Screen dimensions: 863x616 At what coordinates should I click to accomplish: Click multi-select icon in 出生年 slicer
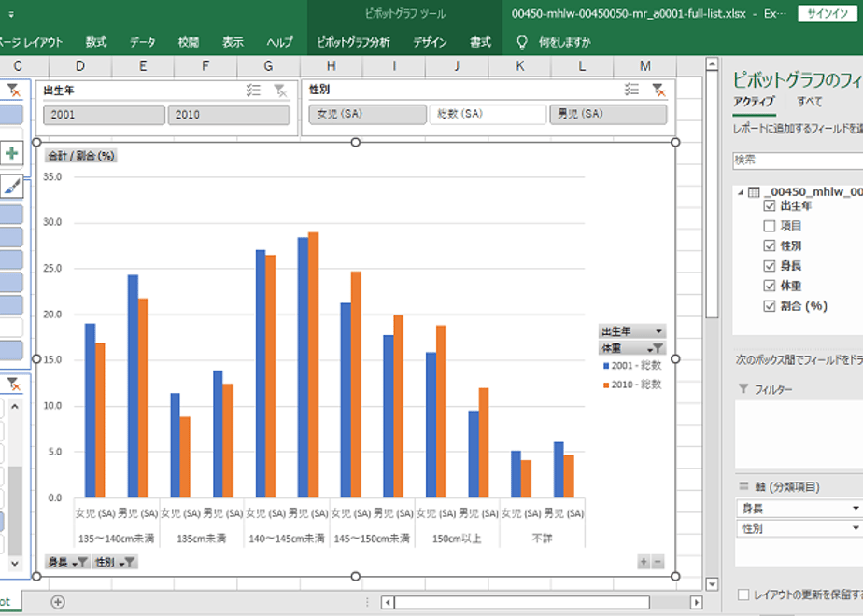(x=253, y=91)
